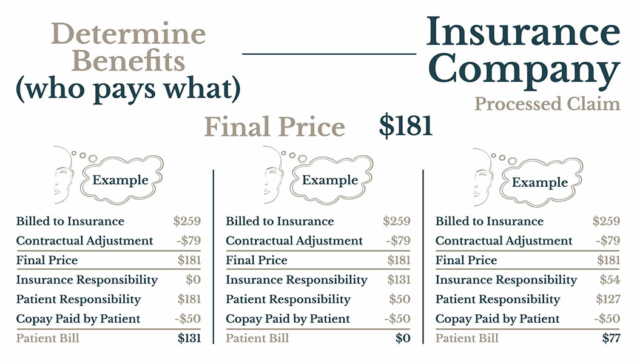
Task: Click the "Insurance Company" title
Action: click(522, 50)
